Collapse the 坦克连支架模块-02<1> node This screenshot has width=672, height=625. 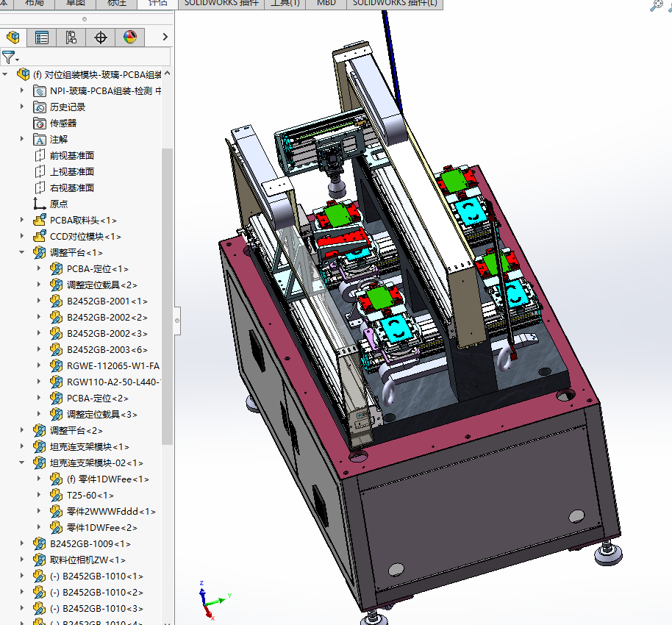(x=22, y=463)
